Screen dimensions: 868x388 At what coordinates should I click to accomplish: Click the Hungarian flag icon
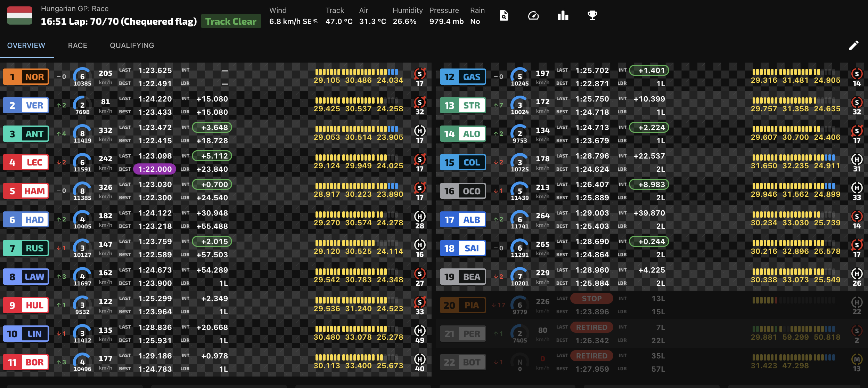(19, 16)
